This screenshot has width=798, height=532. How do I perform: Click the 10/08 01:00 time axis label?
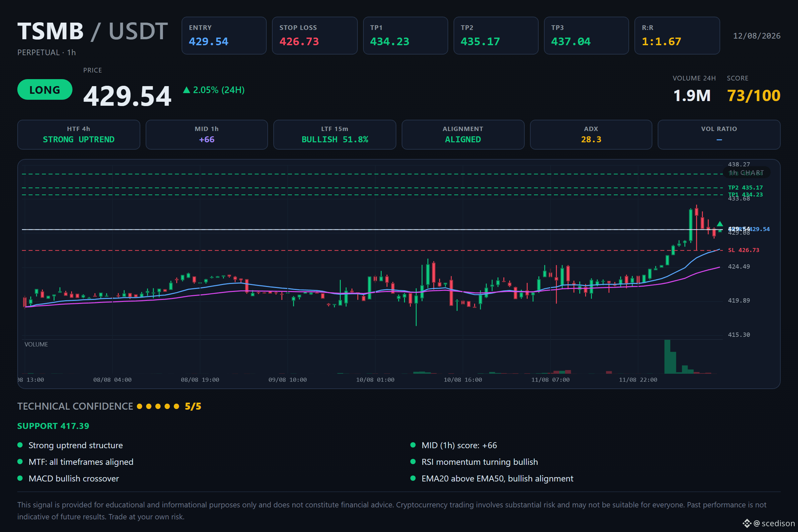pos(375,380)
